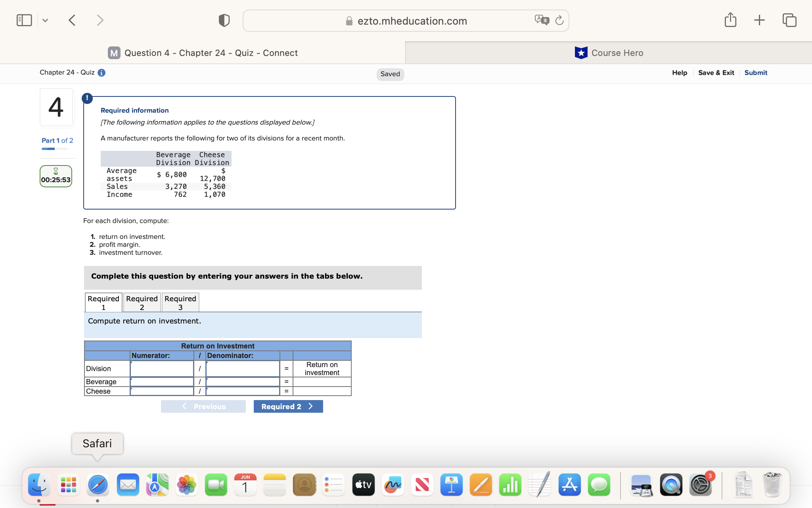Open the Share menu in Safari toolbar
The image size is (812, 508).
pyautogui.click(x=731, y=19)
